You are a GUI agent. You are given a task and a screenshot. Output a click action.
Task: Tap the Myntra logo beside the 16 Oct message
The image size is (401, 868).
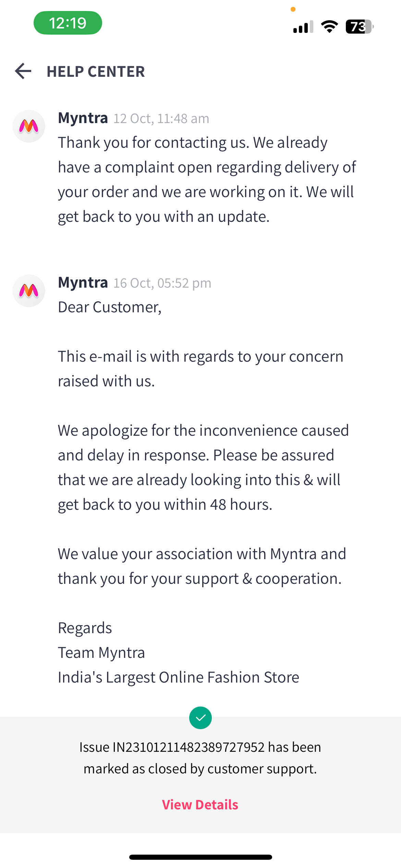click(29, 291)
